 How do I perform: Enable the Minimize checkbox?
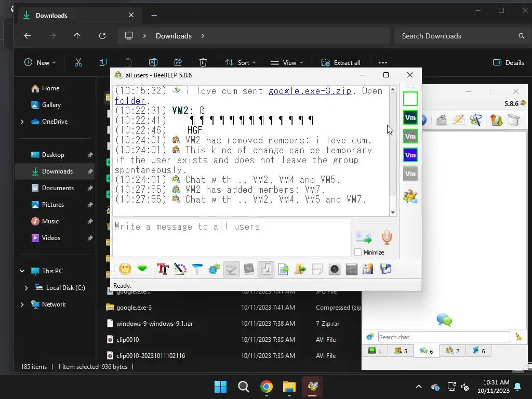click(x=357, y=252)
